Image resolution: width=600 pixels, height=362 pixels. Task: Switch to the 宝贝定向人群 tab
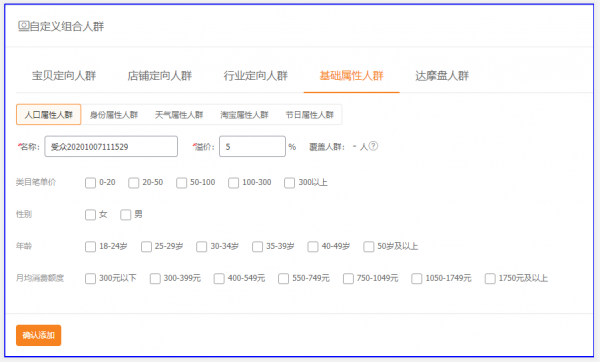(x=64, y=76)
